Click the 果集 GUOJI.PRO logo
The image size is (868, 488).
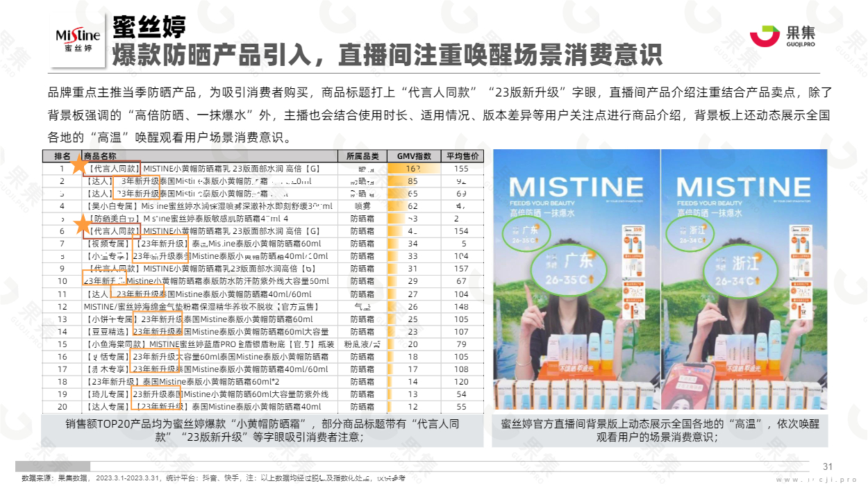coord(783,37)
